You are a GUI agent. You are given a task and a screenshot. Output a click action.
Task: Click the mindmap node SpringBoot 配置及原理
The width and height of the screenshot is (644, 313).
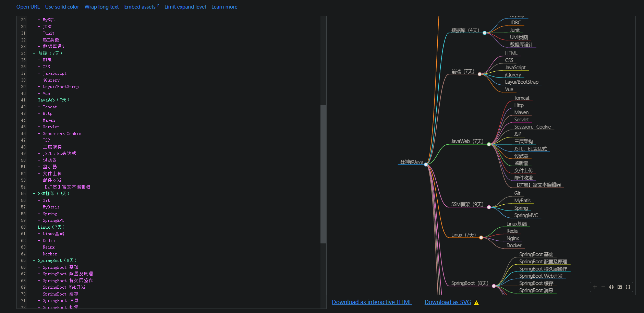(x=543, y=262)
